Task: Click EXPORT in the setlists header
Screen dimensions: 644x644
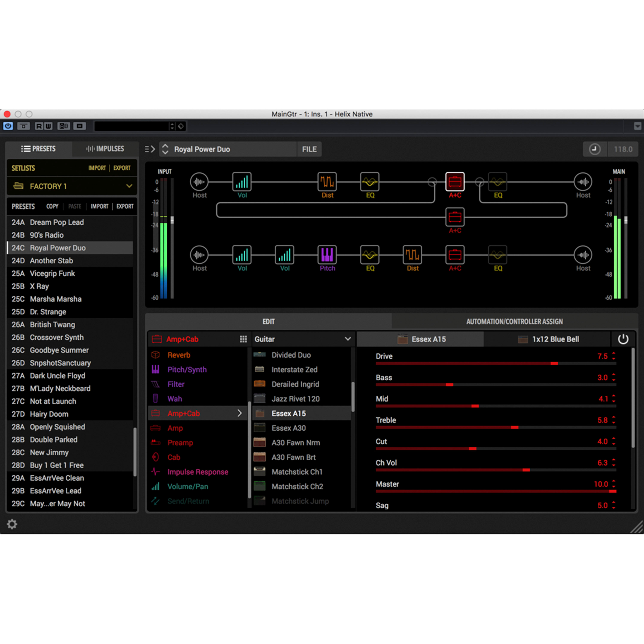Action: 122,168
